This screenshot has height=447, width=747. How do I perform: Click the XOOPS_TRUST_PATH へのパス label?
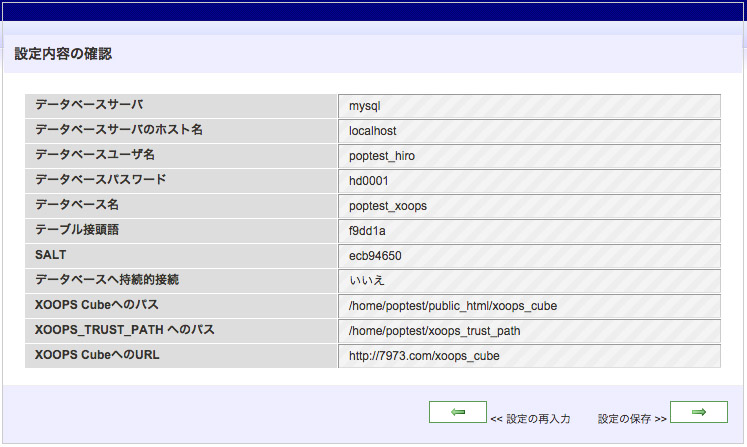125,330
